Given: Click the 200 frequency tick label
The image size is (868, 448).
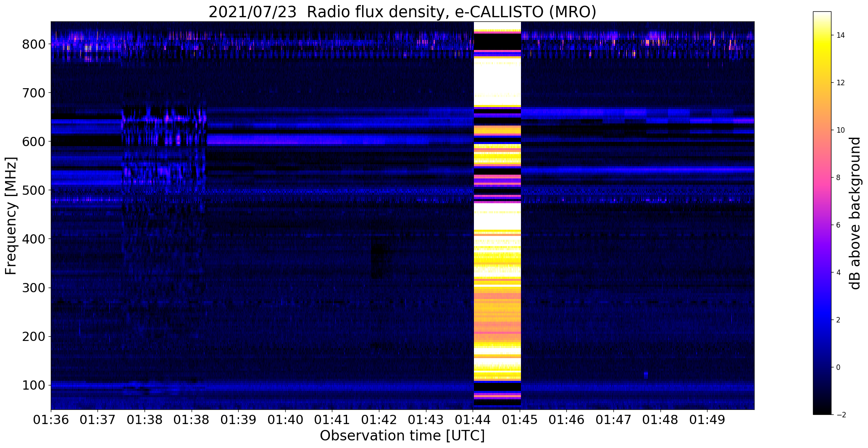Looking at the screenshot, I should (x=33, y=336).
